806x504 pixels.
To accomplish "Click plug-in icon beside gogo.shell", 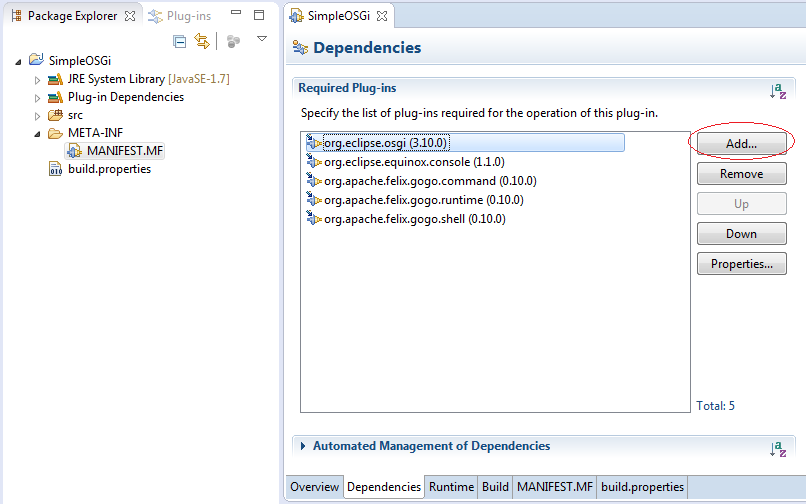I will pyautogui.click(x=314, y=218).
